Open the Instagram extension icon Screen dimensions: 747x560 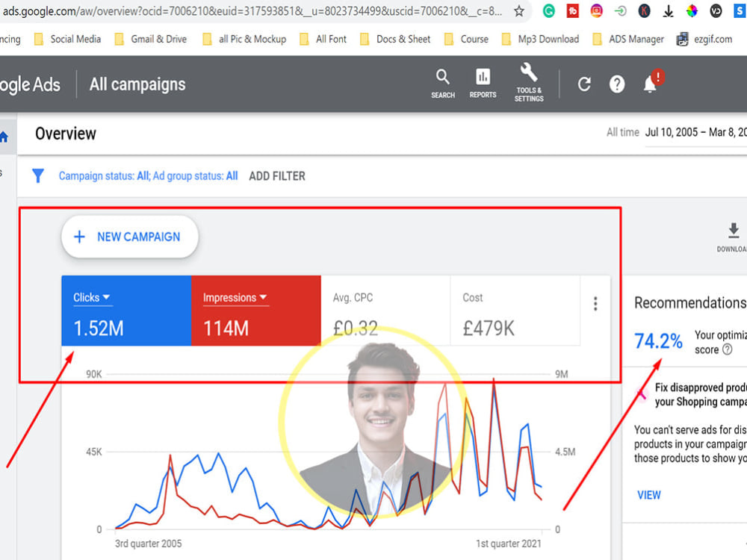596,11
